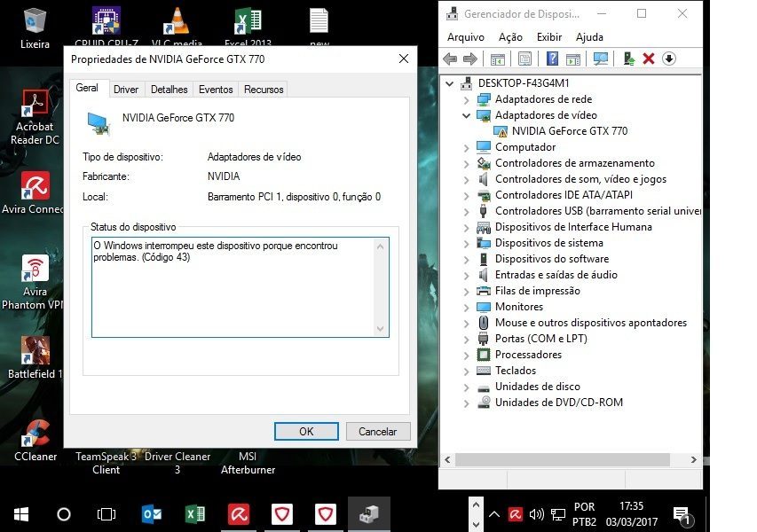The height and width of the screenshot is (532, 757).
Task: Select the 'new' text file desktop icon
Action: tap(319, 27)
